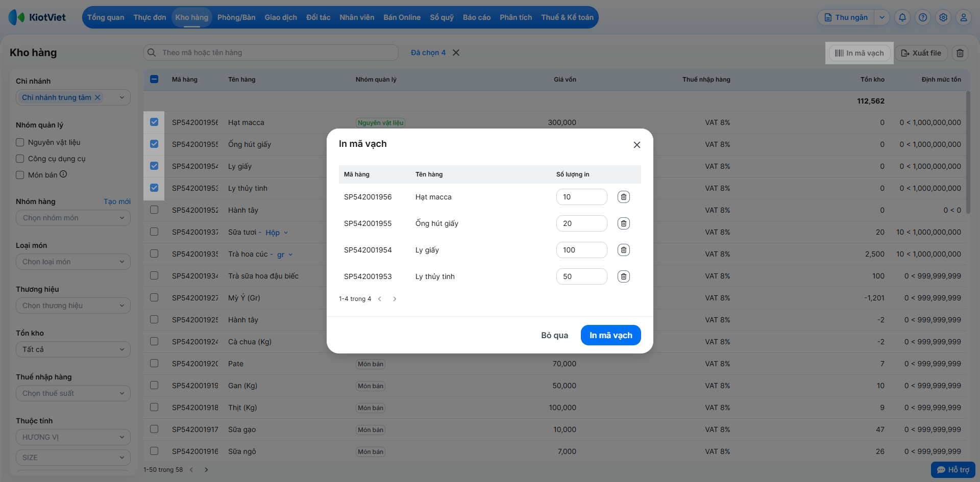Image resolution: width=980 pixels, height=482 pixels.
Task: Open the notifications bell
Action: (x=902, y=17)
